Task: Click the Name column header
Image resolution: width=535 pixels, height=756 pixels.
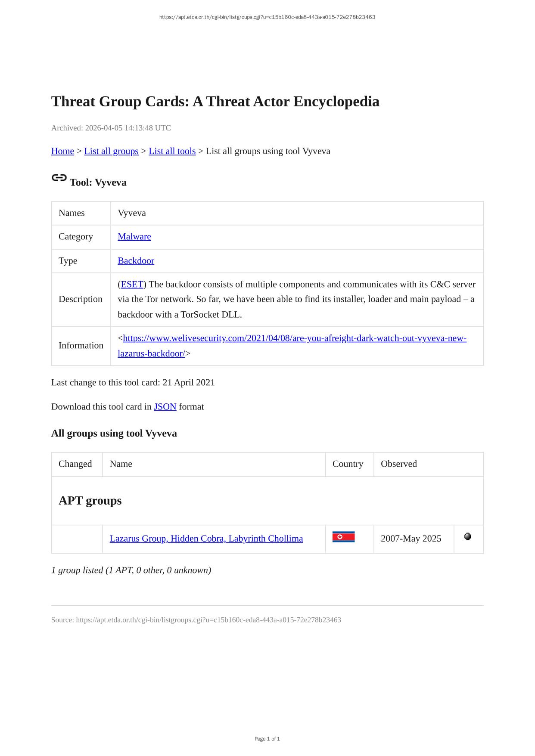Action: pyautogui.click(x=121, y=464)
